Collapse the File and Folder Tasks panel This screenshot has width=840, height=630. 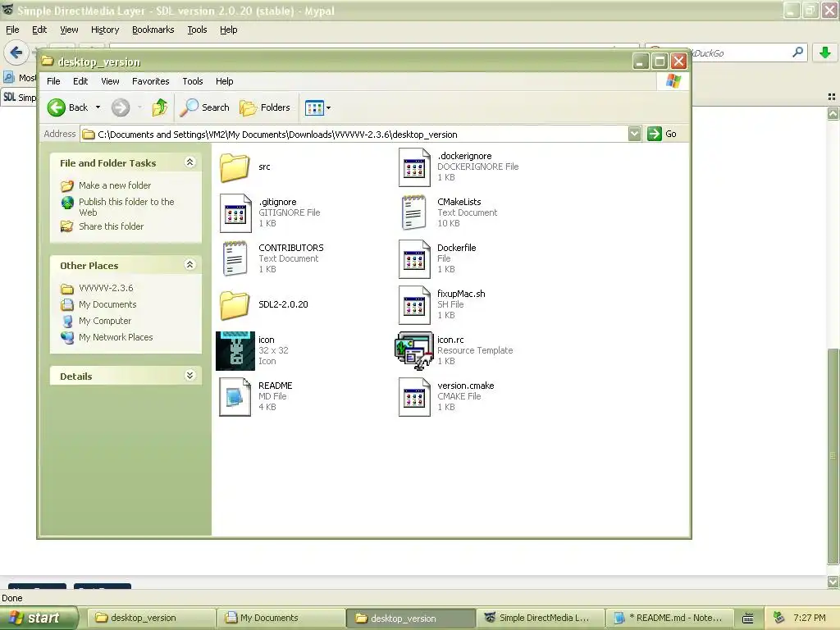189,162
